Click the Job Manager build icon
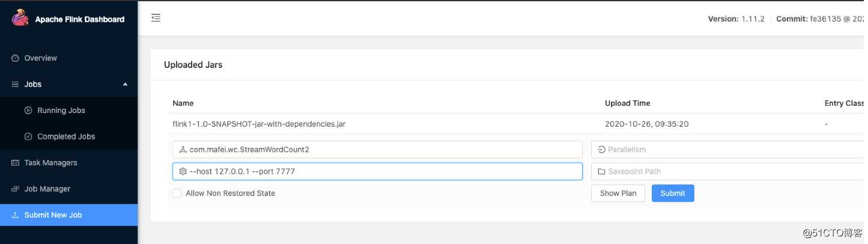This screenshot has width=868, height=244. click(16, 189)
